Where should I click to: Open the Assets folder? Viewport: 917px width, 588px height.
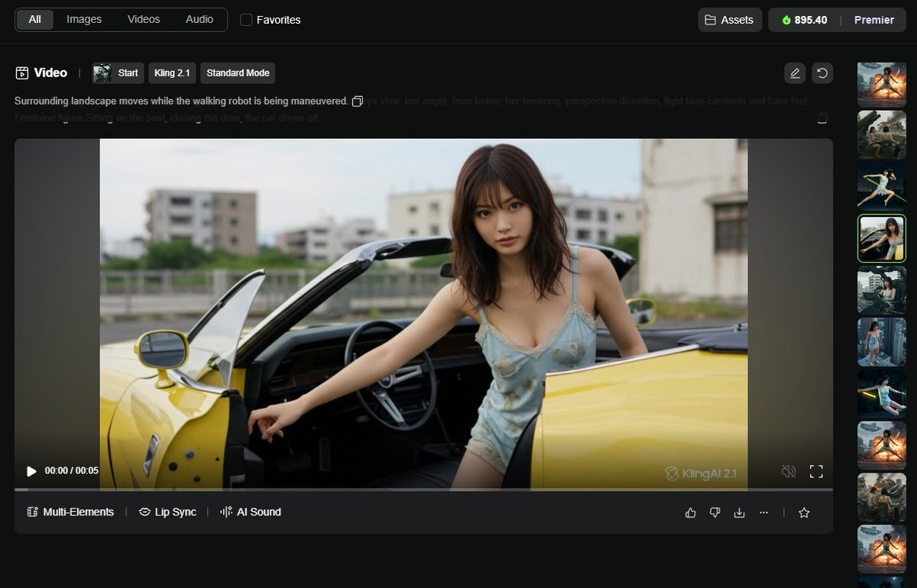730,20
